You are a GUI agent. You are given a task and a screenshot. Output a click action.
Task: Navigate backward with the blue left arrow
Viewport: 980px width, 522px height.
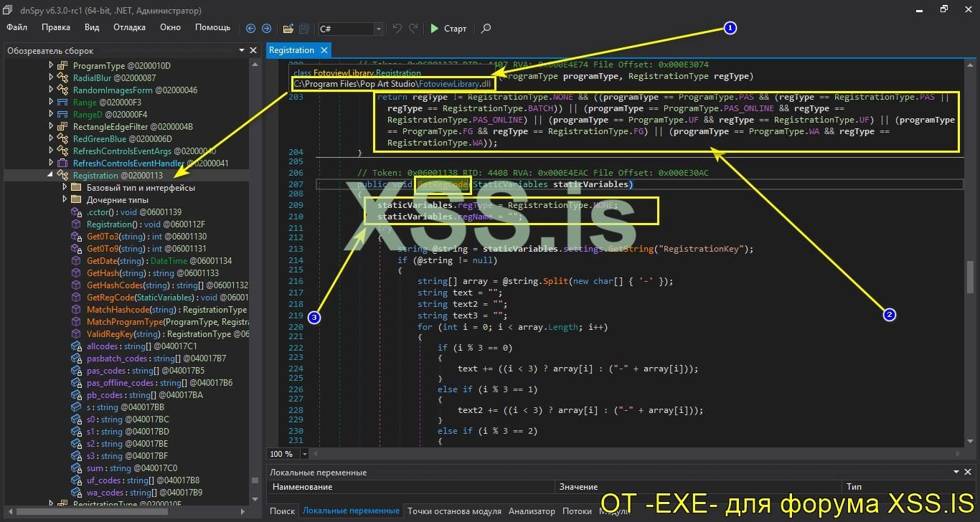(x=250, y=29)
